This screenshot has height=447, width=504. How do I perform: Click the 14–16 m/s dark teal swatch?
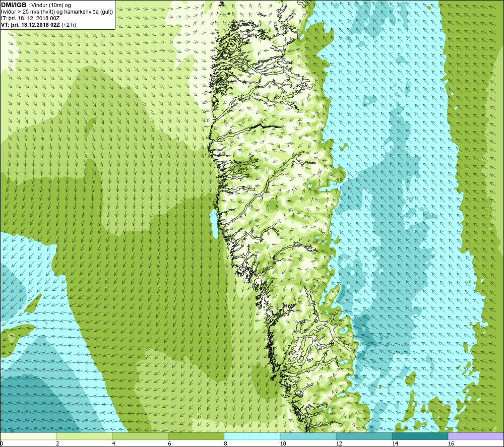tap(419, 436)
